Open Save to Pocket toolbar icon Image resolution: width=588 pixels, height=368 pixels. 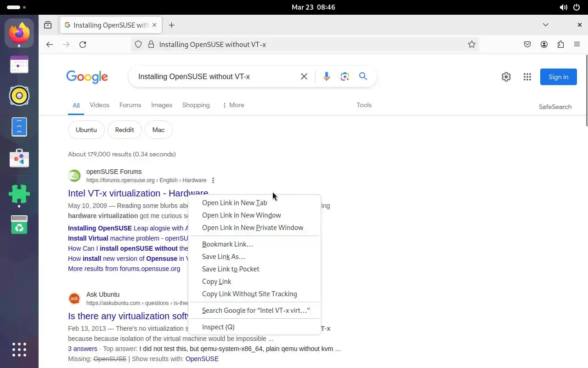point(527,45)
